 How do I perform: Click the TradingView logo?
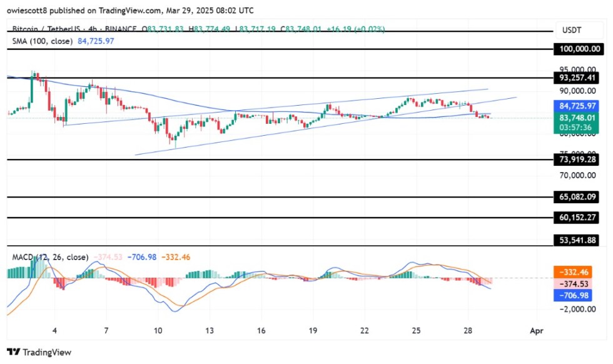point(39,352)
